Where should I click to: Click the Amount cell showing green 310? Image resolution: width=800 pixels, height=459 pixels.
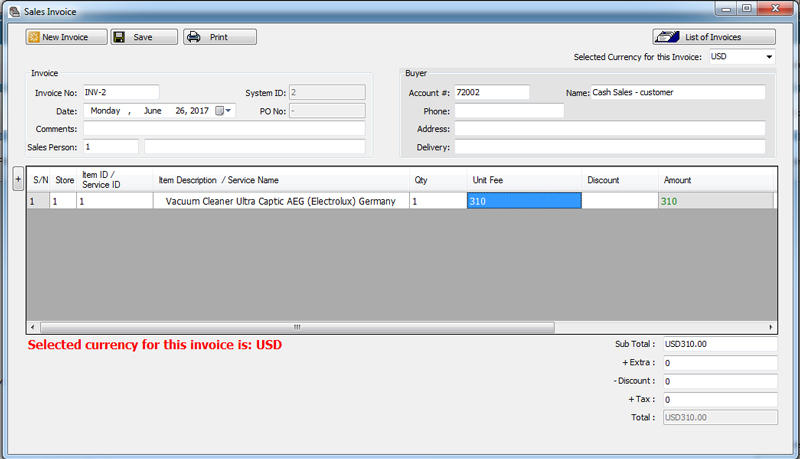[716, 201]
